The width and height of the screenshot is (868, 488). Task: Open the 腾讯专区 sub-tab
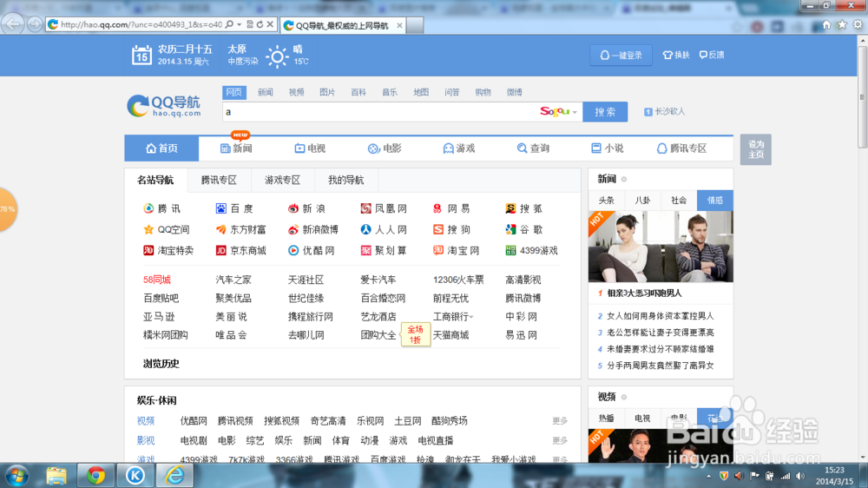point(219,180)
